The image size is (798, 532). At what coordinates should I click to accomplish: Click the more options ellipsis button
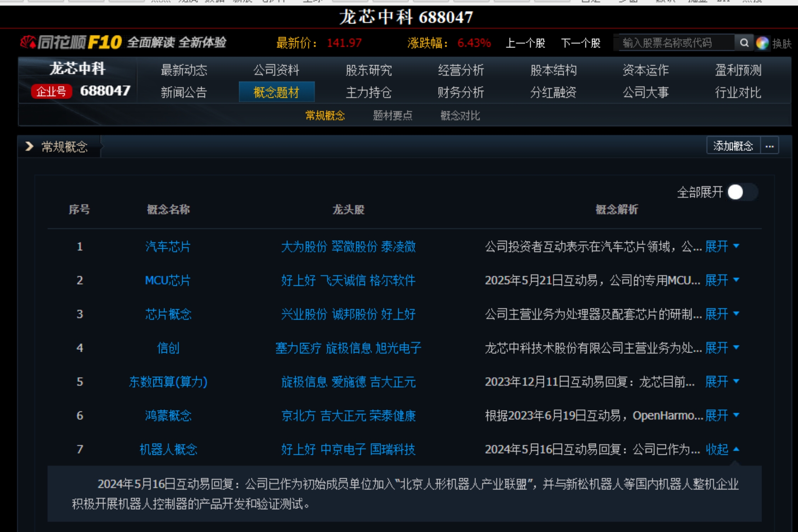[x=769, y=146]
